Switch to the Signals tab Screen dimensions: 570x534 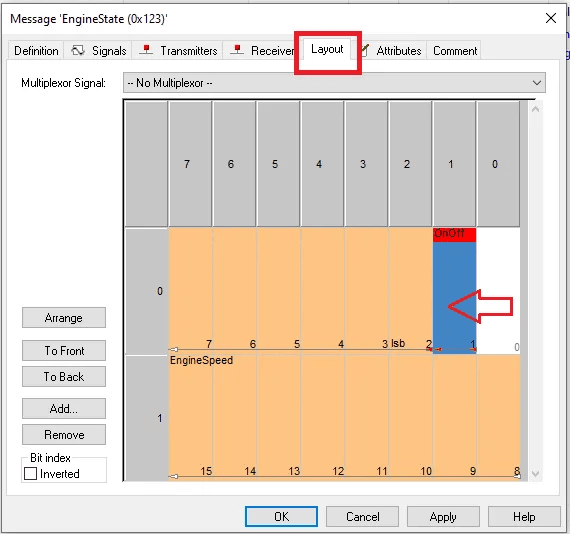pyautogui.click(x=99, y=51)
